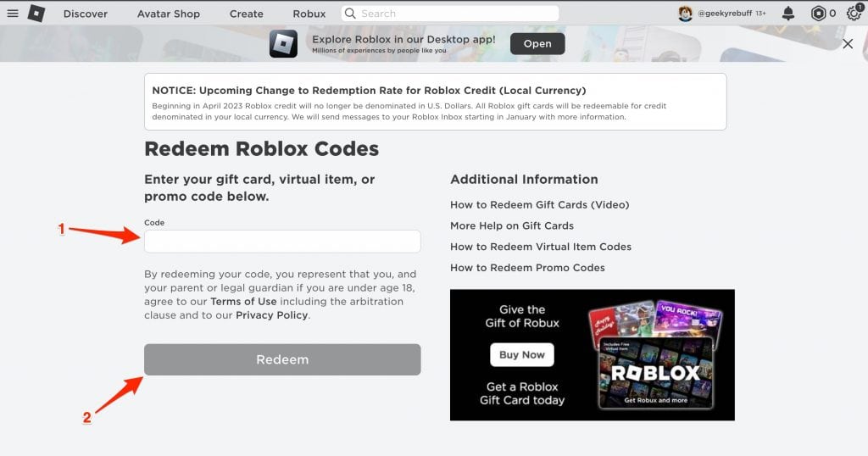Select Robux in the top navigation
Image resolution: width=868 pixels, height=456 pixels.
coord(309,14)
